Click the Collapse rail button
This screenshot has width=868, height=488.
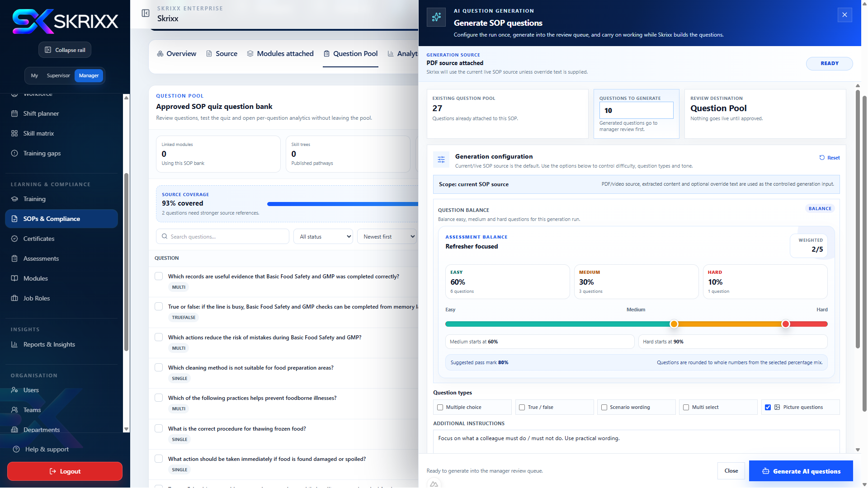tap(65, 50)
